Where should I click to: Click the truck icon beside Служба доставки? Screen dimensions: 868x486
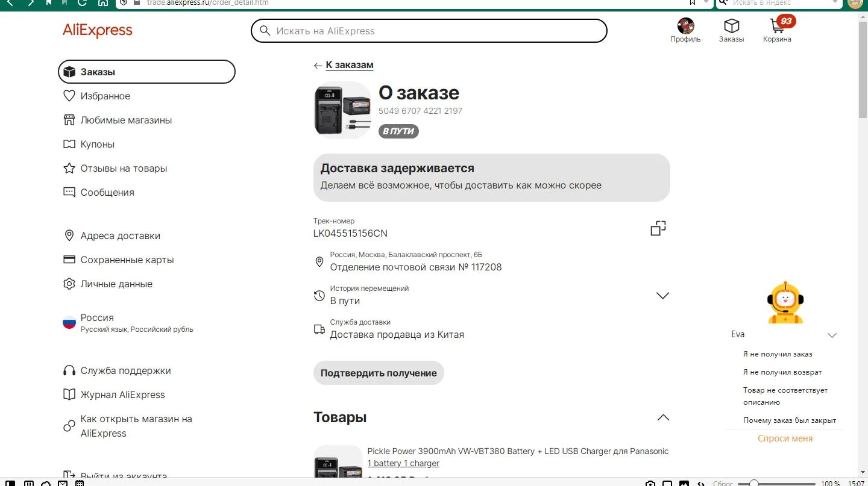pyautogui.click(x=319, y=329)
